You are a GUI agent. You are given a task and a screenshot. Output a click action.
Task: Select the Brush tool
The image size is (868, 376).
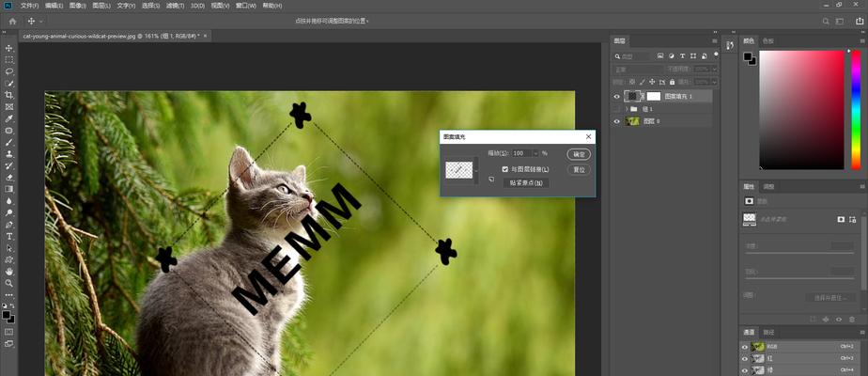point(8,142)
